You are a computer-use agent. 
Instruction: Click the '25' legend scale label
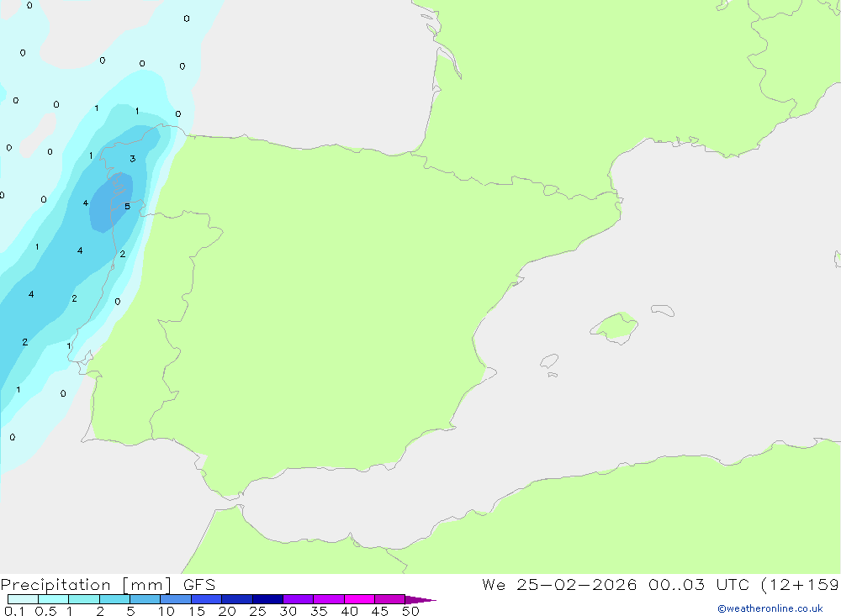point(258,611)
